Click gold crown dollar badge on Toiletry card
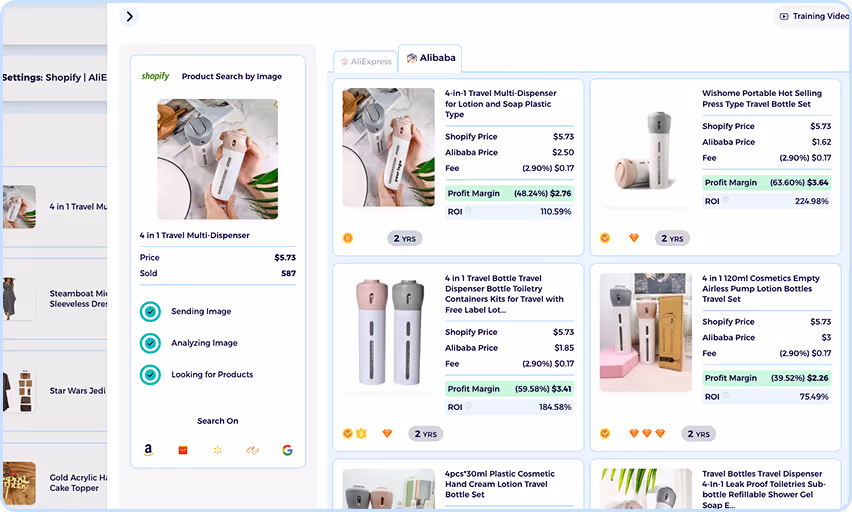This screenshot has width=852, height=512. (x=362, y=433)
